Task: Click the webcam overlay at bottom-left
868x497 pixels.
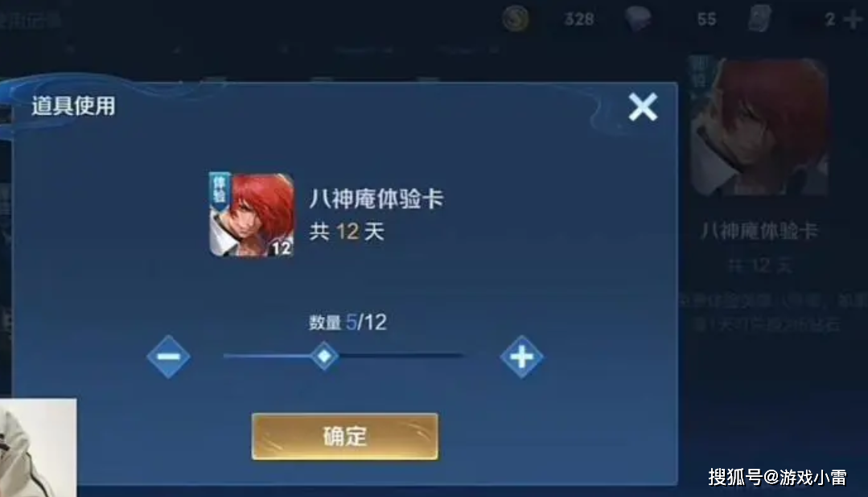Action: [38, 447]
